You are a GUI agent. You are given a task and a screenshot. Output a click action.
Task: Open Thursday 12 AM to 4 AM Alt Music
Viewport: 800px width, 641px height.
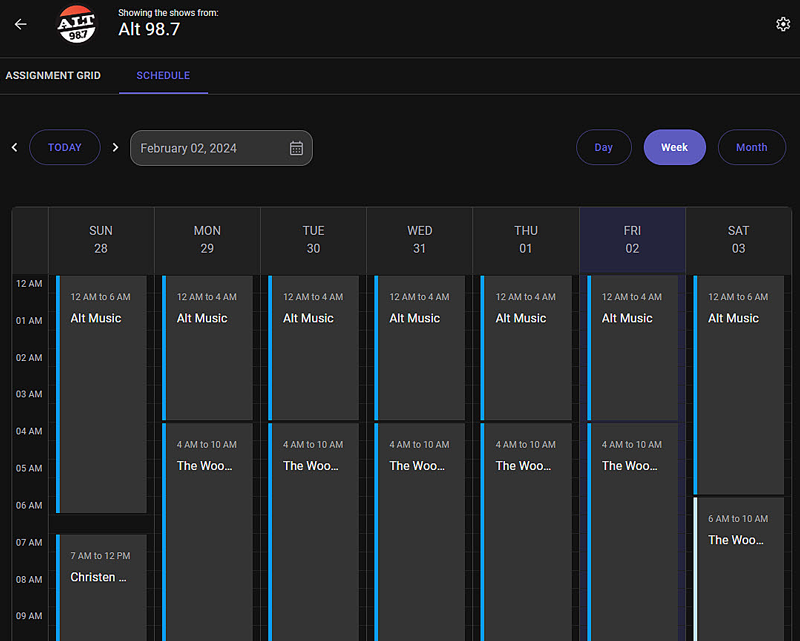click(526, 348)
